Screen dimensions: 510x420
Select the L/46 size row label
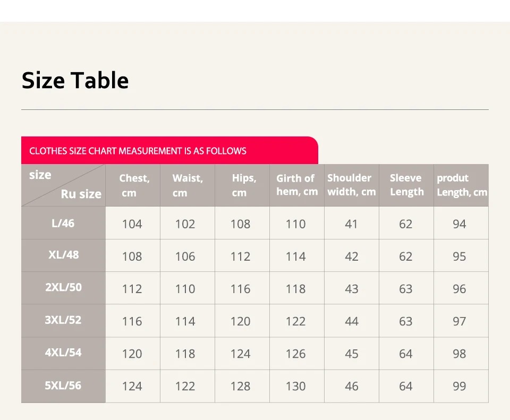click(x=63, y=223)
